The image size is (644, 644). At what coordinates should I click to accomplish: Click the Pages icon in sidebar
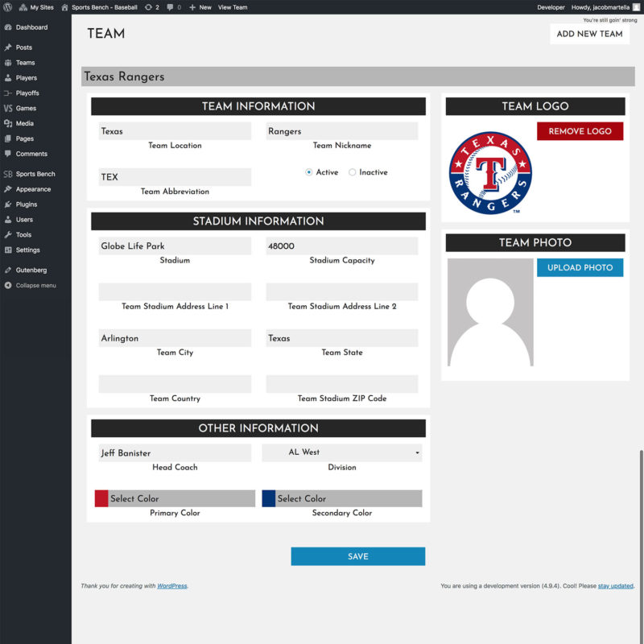8,138
